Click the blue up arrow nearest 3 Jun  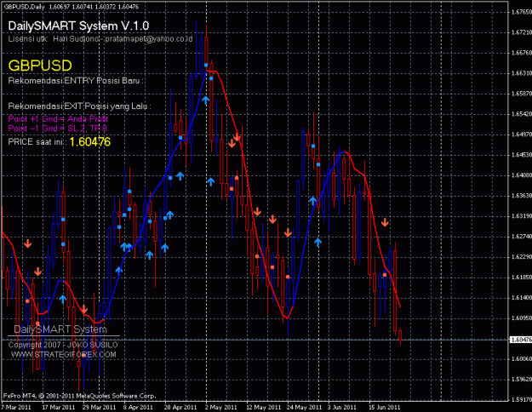click(x=317, y=243)
